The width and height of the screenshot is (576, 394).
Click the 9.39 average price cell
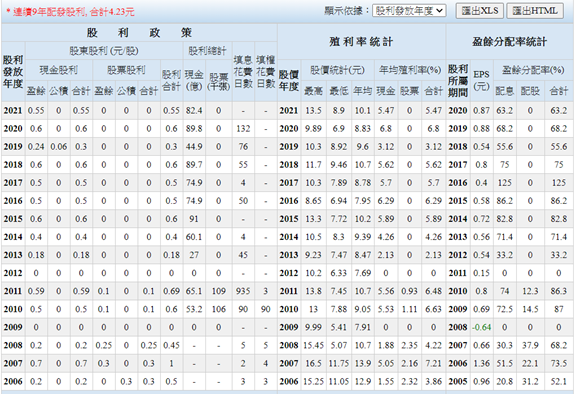363,237
